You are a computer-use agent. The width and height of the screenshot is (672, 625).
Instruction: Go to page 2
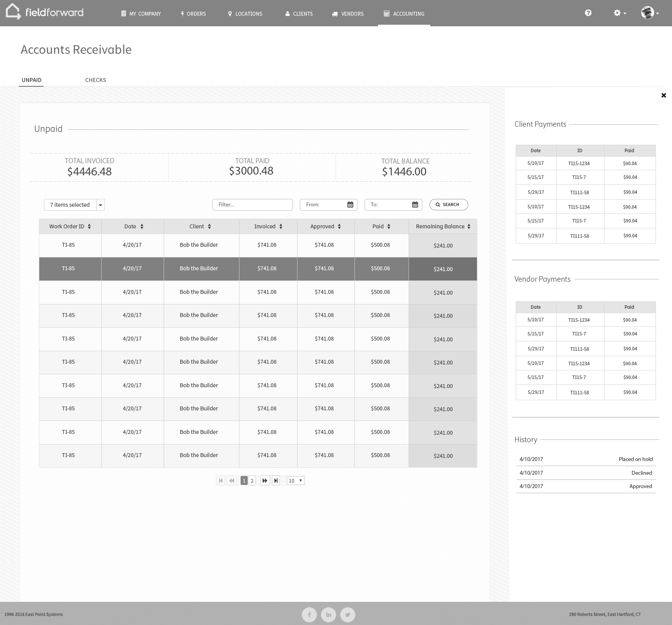(252, 481)
